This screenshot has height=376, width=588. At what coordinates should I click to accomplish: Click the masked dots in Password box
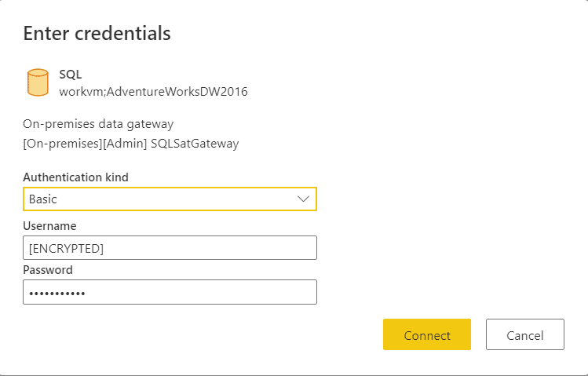pyautogui.click(x=57, y=293)
